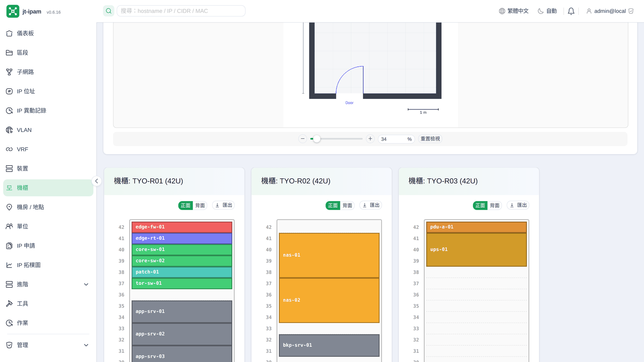This screenshot has height=362, width=644.
Task: Click the 管理 shield icon
Action: 9,345
